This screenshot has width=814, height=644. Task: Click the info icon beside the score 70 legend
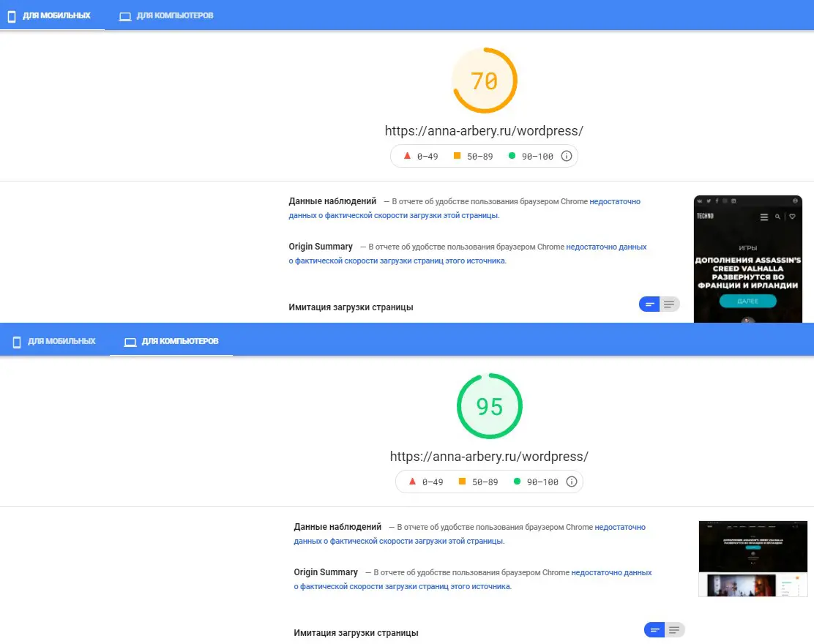pos(566,156)
